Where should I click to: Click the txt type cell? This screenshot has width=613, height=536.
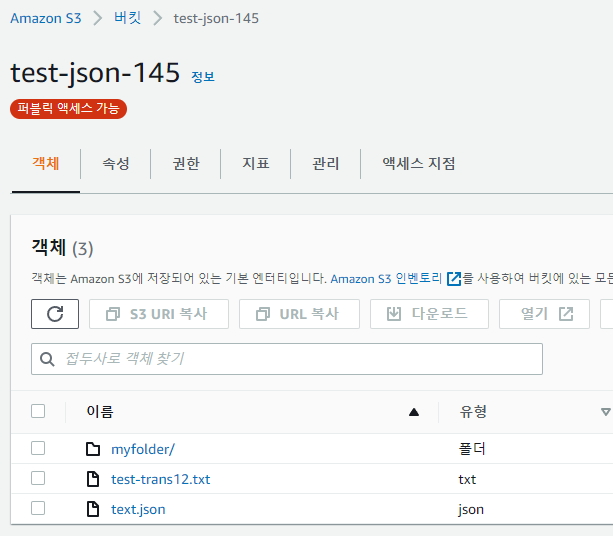tap(467, 479)
